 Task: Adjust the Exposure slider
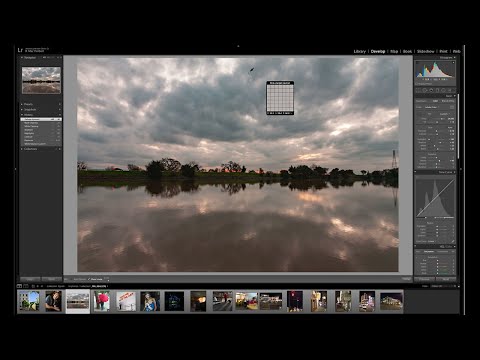click(436, 131)
